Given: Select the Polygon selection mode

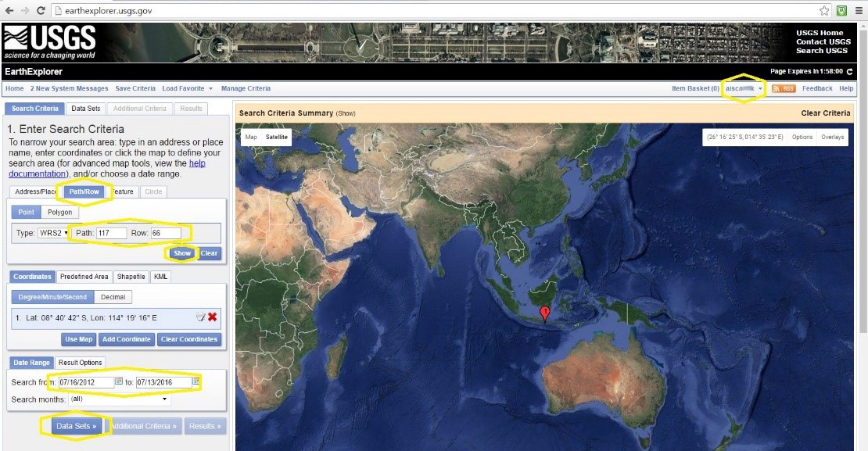Looking at the screenshot, I should 59,211.
